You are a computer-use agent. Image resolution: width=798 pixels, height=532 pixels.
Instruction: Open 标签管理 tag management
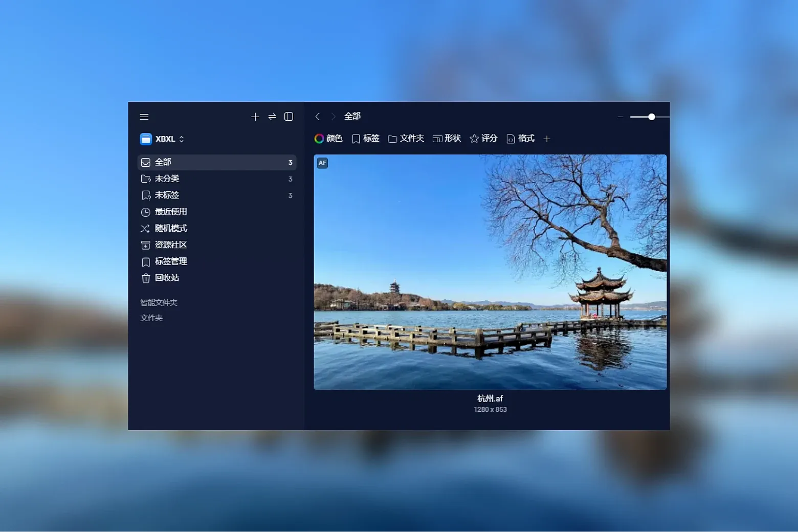point(171,261)
